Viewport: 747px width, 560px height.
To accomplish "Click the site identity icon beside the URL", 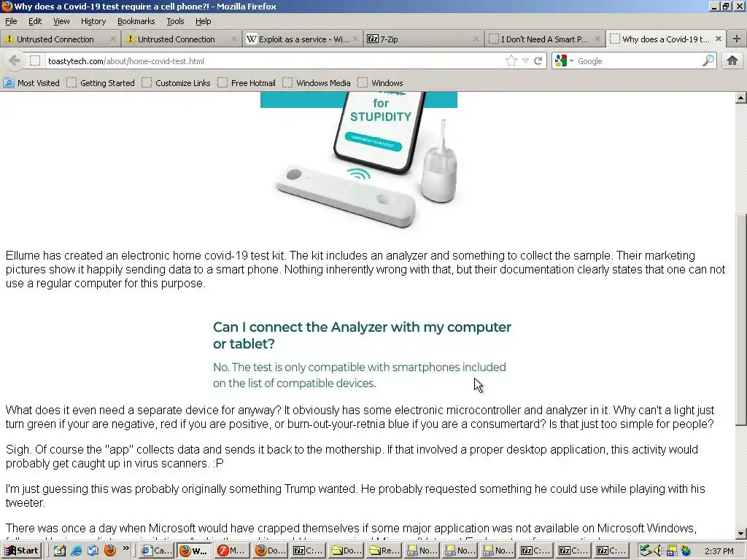I will click(35, 61).
